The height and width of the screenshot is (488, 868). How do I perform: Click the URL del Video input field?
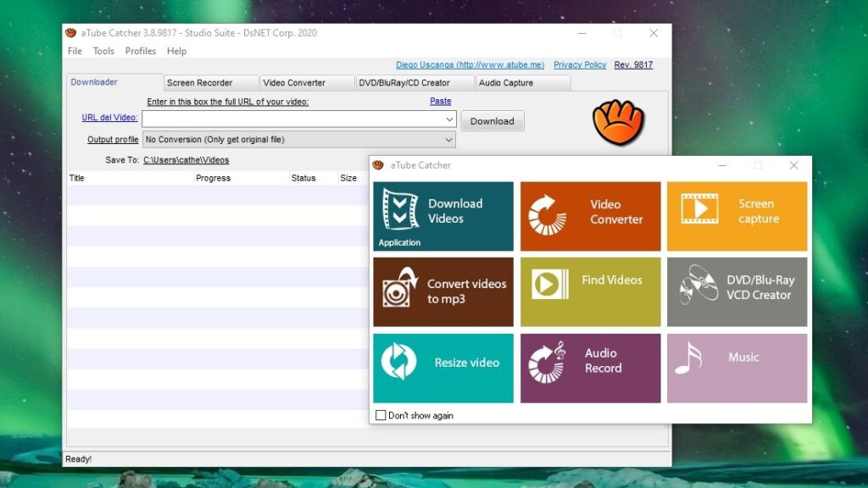(288, 119)
